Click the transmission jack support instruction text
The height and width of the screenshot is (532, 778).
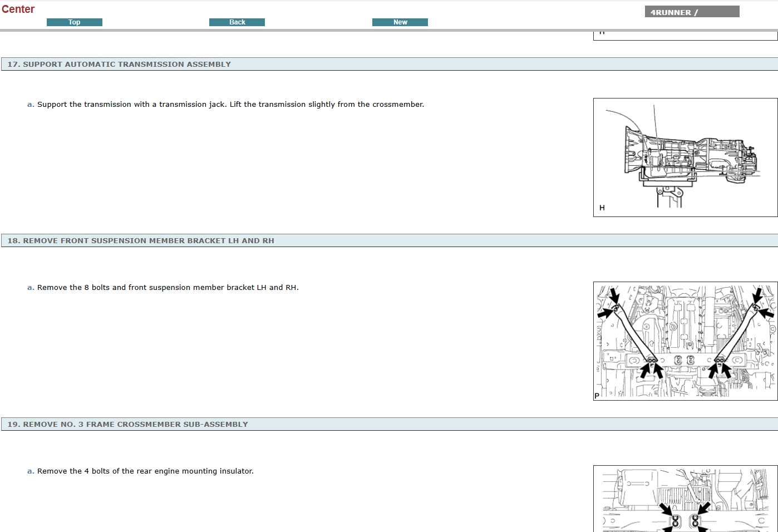click(230, 105)
